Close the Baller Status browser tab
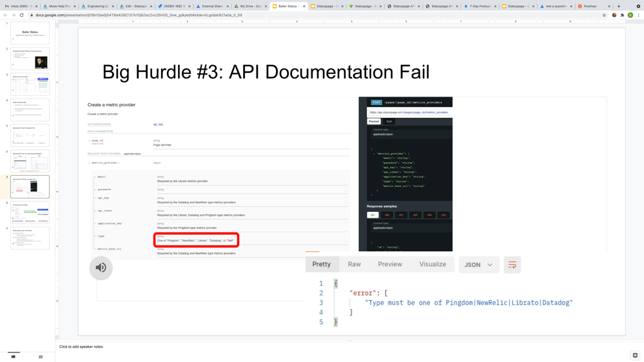The image size is (644, 362). [304, 6]
